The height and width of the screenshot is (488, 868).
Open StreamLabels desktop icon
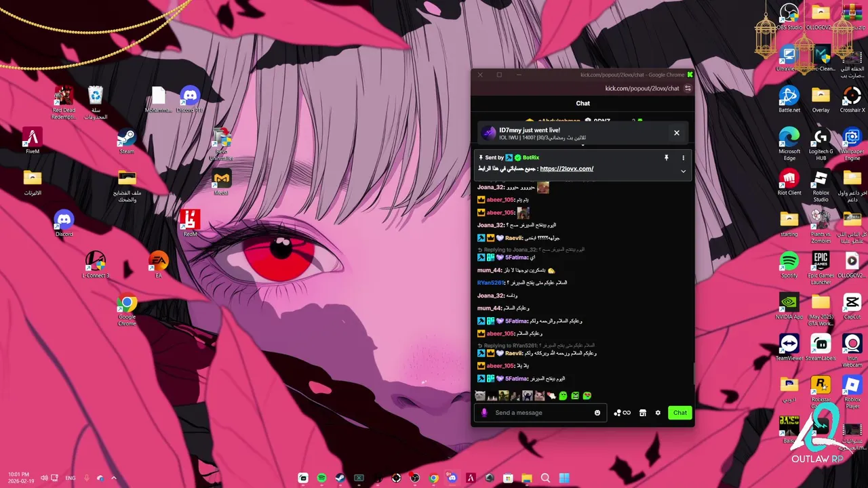coord(821,348)
